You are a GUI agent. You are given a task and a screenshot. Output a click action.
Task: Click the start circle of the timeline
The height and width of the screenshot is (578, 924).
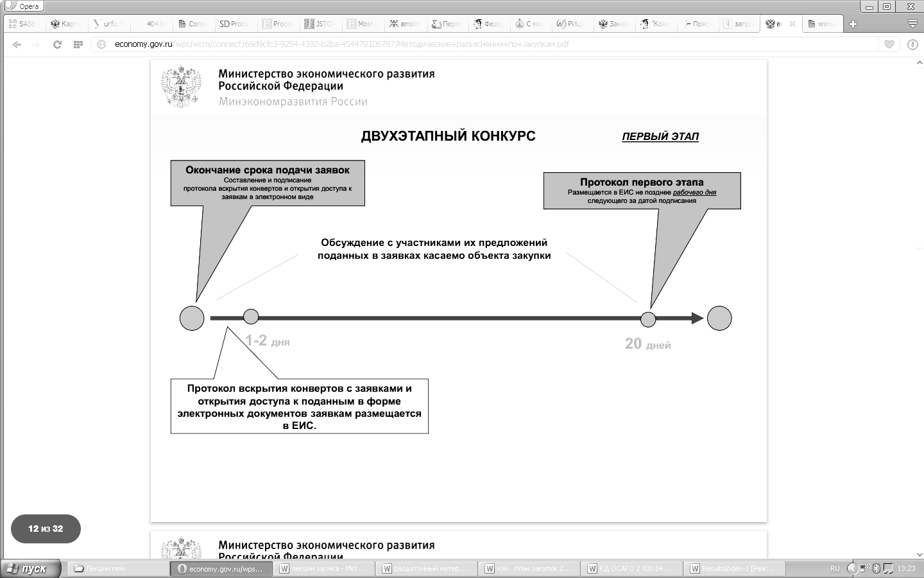click(x=192, y=318)
